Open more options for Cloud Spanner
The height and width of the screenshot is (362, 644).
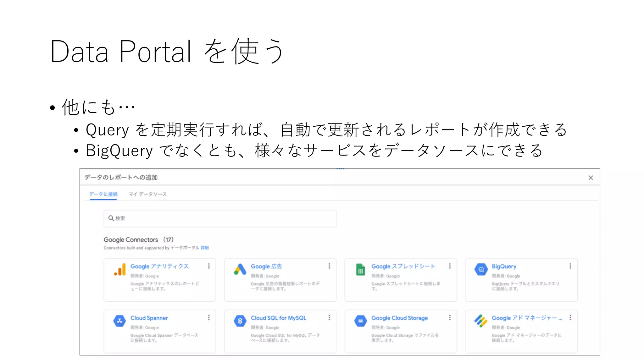[209, 318]
